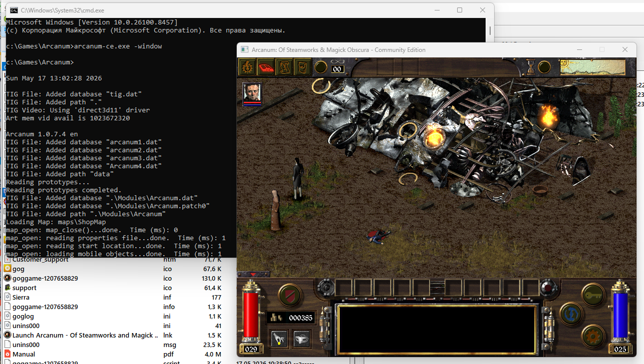This screenshot has width=644, height=364.
Task: Click the Arcanum window title bar icon
Action: click(245, 50)
